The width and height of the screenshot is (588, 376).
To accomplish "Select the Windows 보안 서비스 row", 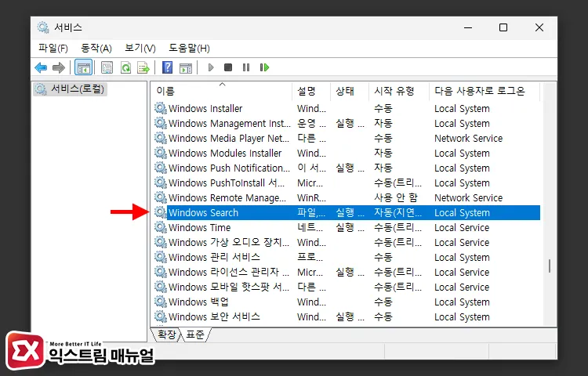I will coord(347,316).
